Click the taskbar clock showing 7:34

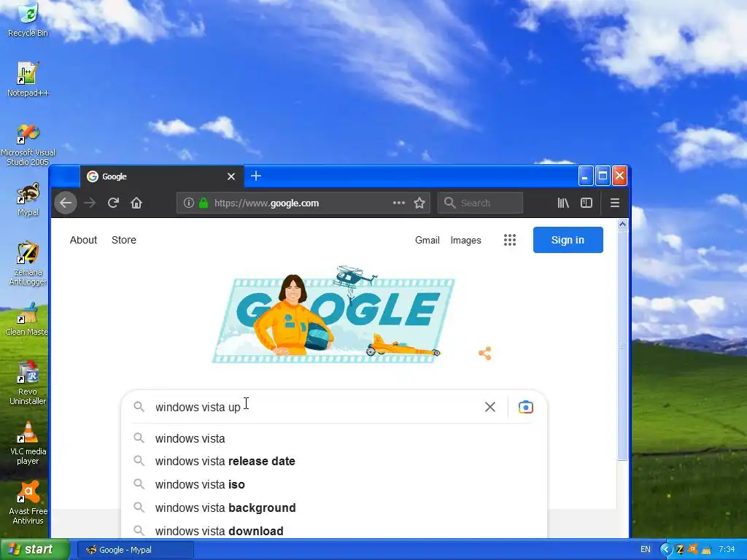727,550
